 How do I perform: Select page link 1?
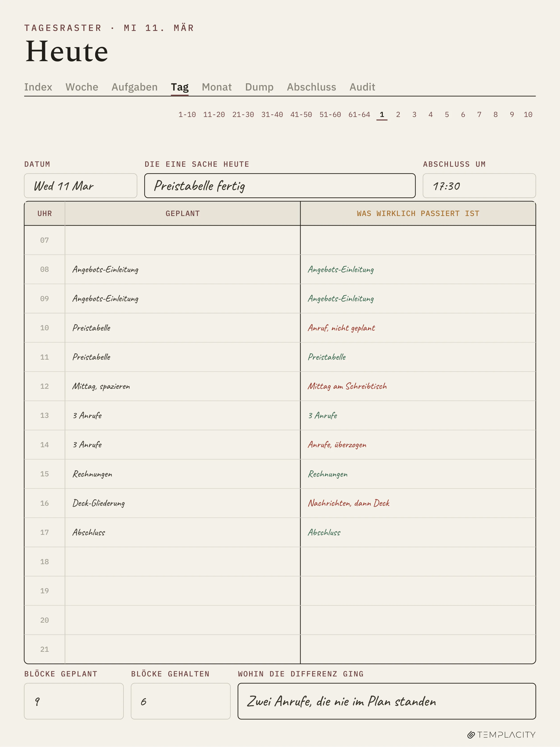tap(382, 114)
